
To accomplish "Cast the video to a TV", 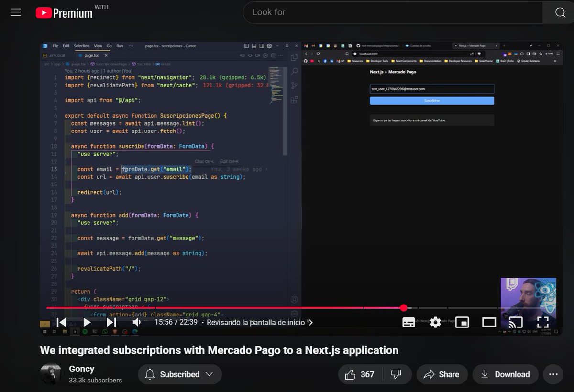I will click(516, 322).
